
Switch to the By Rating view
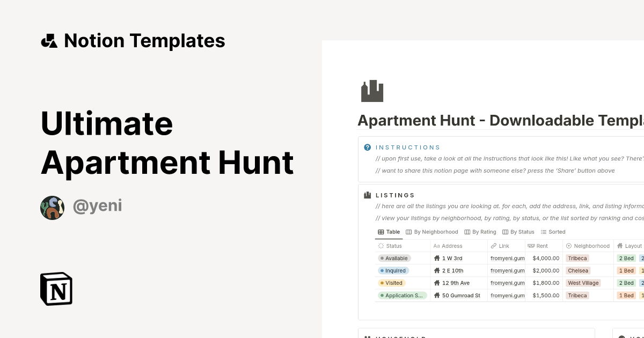(480, 232)
